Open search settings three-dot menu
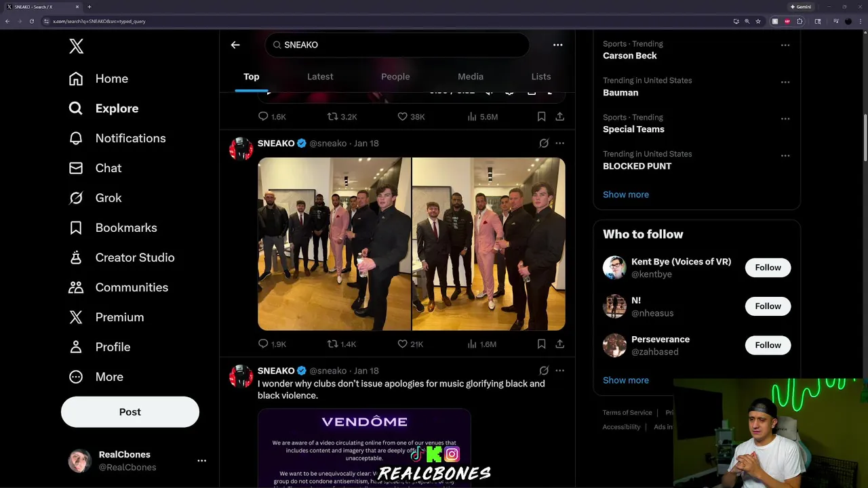Screen dimensions: 868x488 click(557, 45)
